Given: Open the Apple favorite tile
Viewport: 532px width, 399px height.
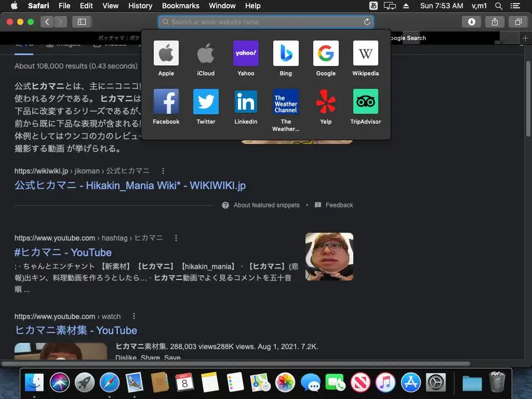Looking at the screenshot, I should pyautogui.click(x=166, y=58).
